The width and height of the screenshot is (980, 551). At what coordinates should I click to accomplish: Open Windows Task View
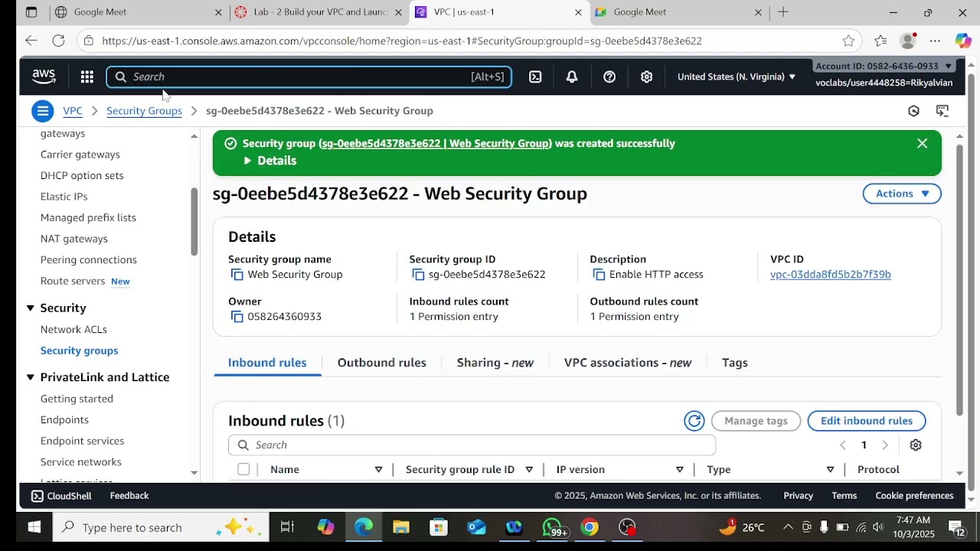click(287, 527)
